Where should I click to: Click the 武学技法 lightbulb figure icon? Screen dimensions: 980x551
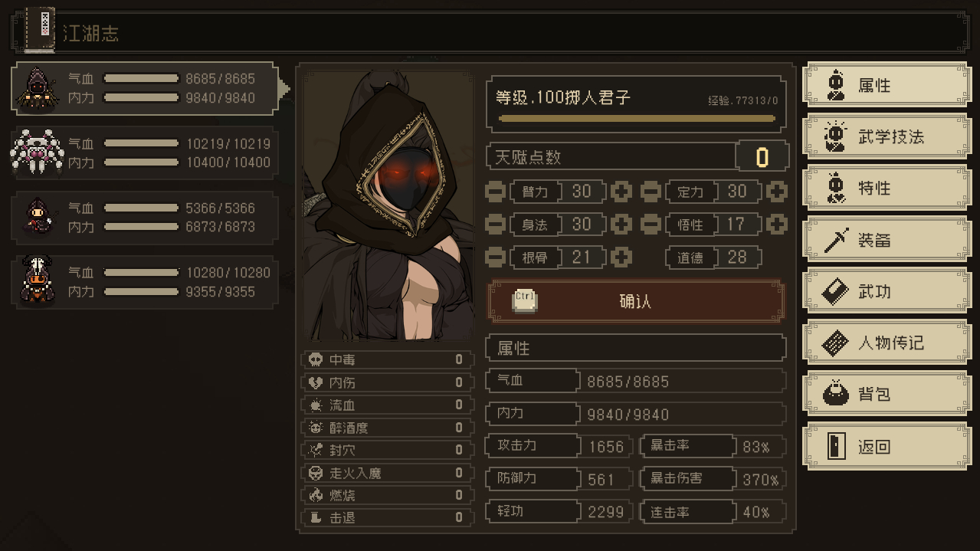(834, 136)
